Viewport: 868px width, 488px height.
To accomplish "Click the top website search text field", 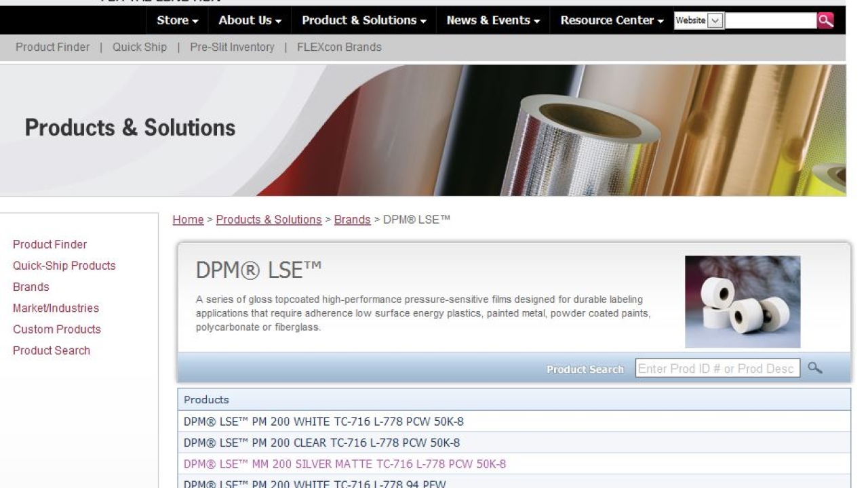I will point(770,20).
